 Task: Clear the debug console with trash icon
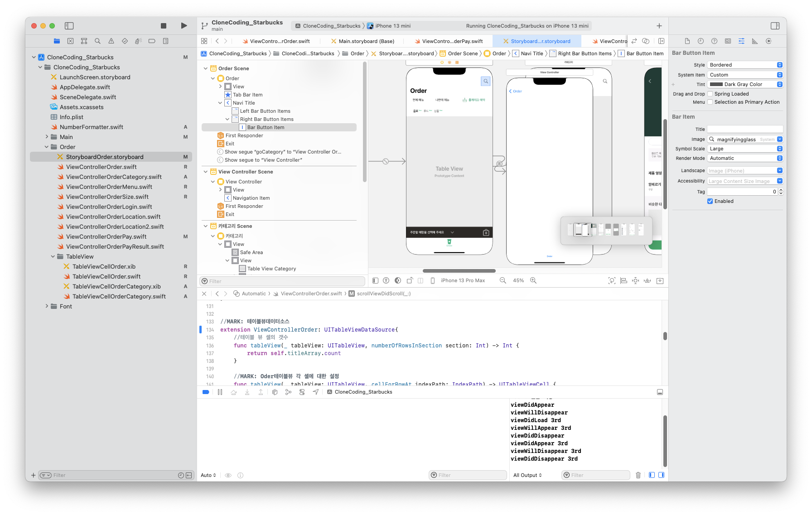[638, 475]
